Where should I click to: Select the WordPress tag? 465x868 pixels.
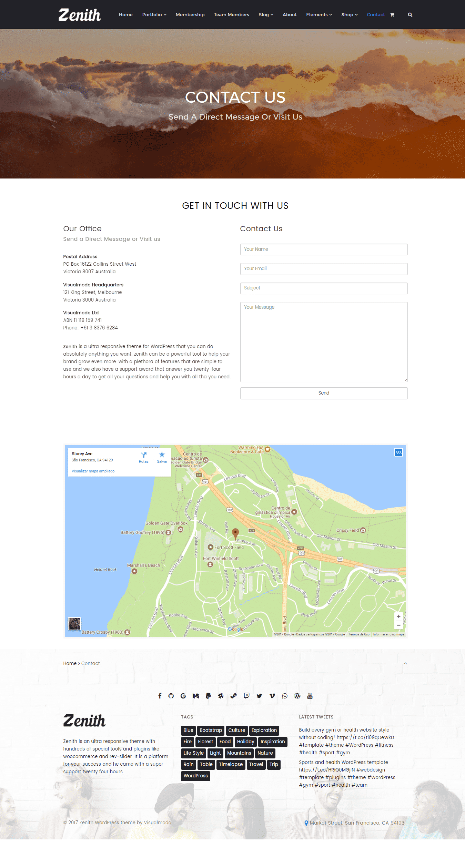coord(195,776)
